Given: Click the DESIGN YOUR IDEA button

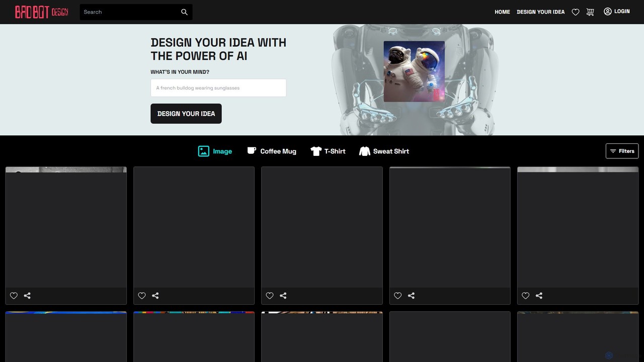Looking at the screenshot, I should 186,114.
